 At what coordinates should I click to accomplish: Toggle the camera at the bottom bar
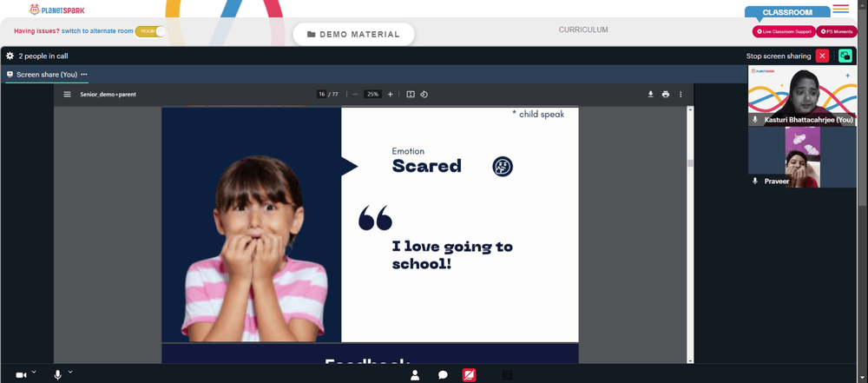(x=21, y=375)
